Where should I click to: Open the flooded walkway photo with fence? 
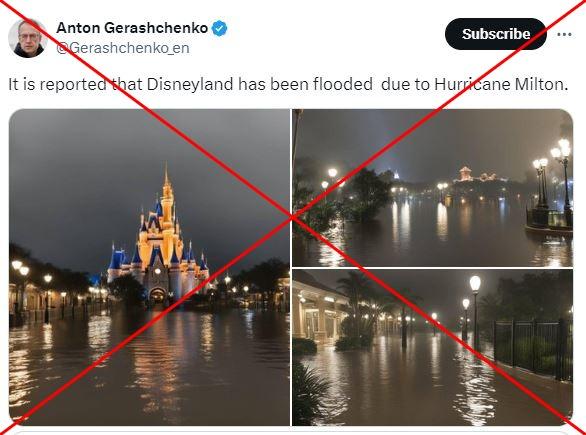(432, 348)
